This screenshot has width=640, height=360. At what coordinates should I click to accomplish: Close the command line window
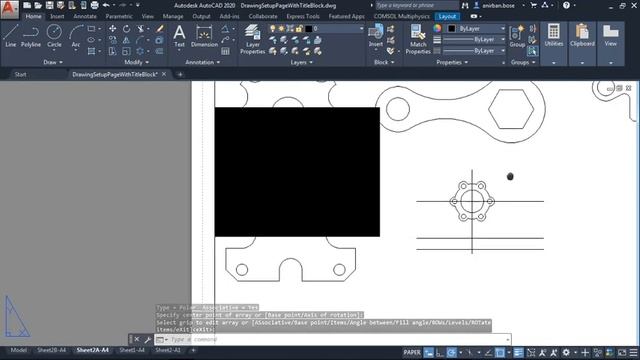click(137, 340)
